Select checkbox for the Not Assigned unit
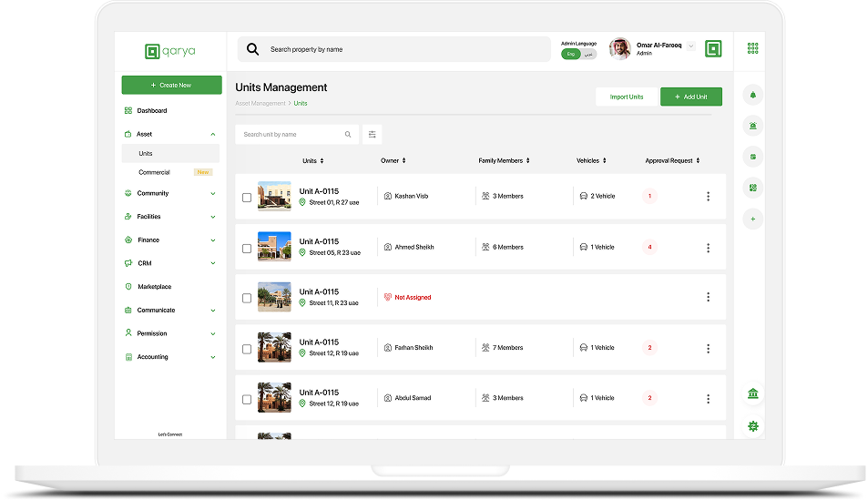Viewport: 868px width, 500px height. [247, 298]
